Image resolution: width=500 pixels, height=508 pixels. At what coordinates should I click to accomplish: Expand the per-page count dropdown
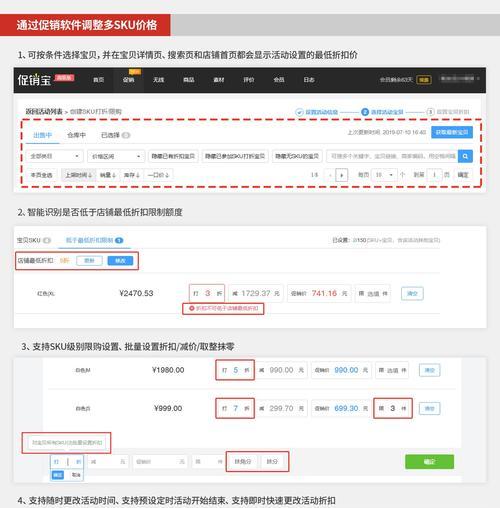384,175
